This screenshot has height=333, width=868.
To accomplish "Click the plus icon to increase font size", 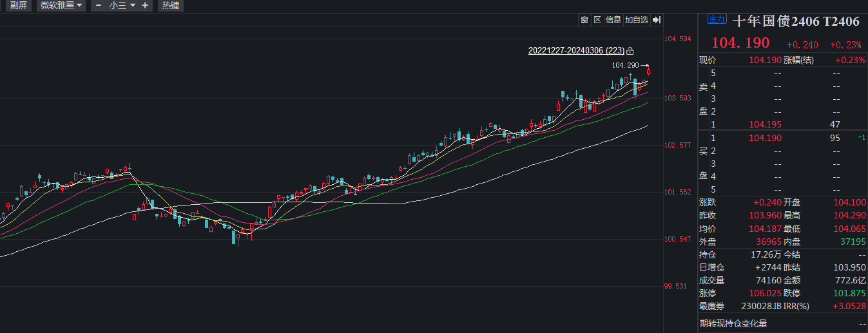I will pyautogui.click(x=144, y=6).
